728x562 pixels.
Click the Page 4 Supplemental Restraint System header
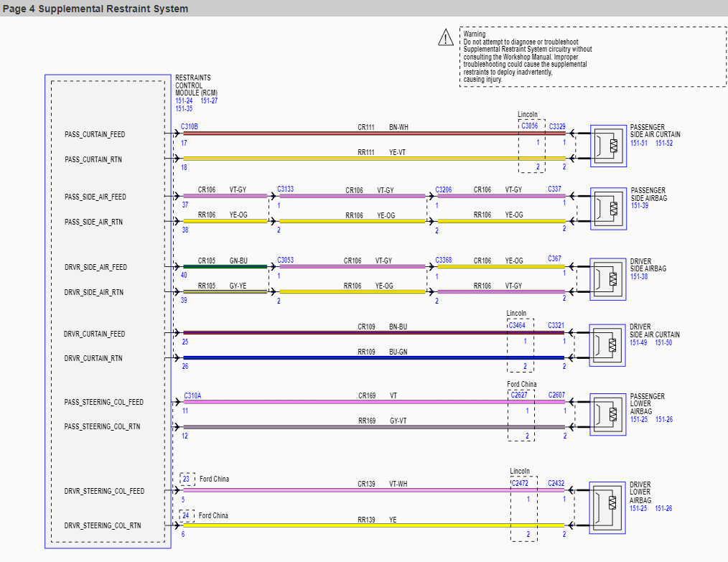(95, 9)
